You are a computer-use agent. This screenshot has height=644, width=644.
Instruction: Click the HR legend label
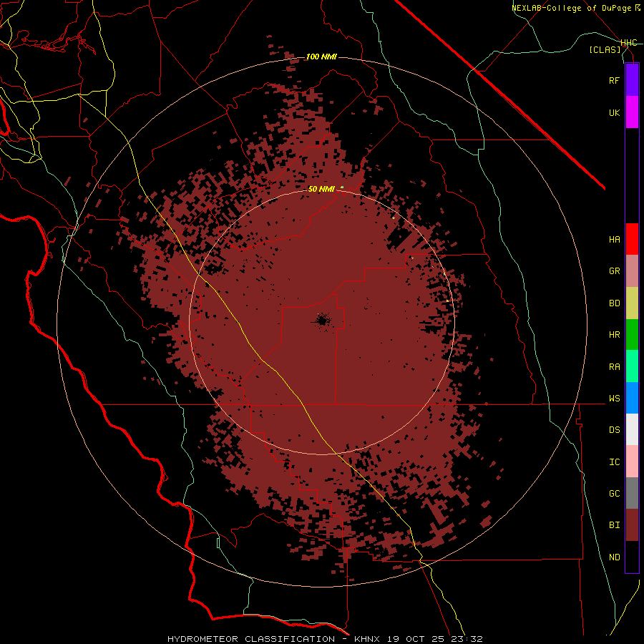pyautogui.click(x=614, y=335)
